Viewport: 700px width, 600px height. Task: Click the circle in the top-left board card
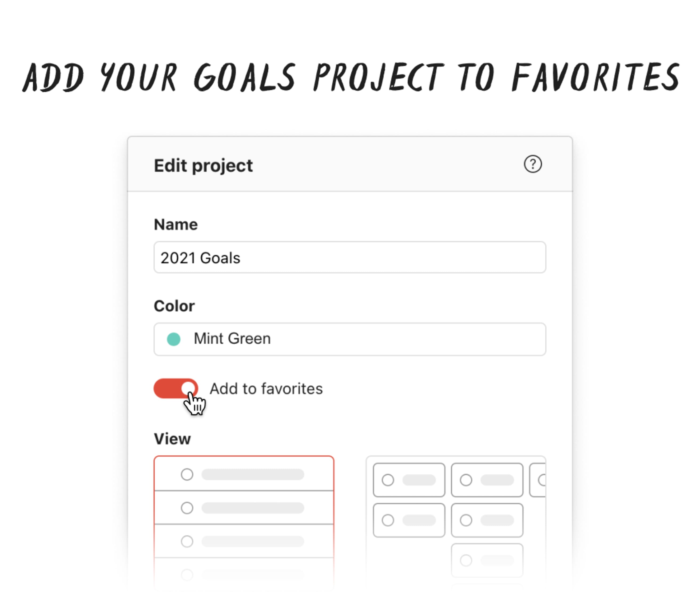pyautogui.click(x=388, y=479)
